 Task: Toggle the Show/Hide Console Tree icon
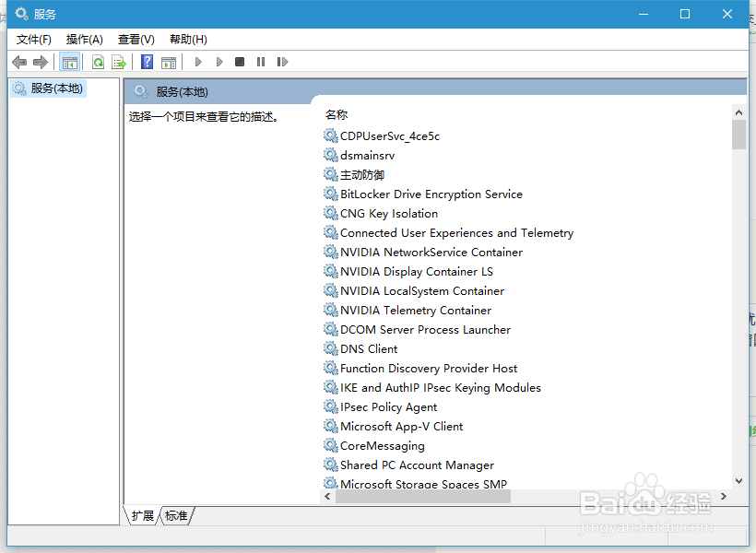(69, 62)
